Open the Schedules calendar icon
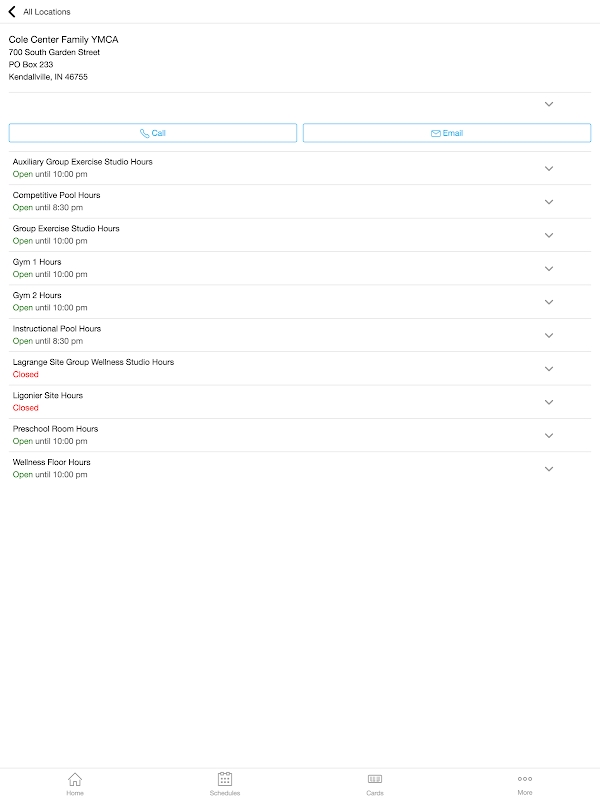Viewport: 600px width, 800px height. 224,779
